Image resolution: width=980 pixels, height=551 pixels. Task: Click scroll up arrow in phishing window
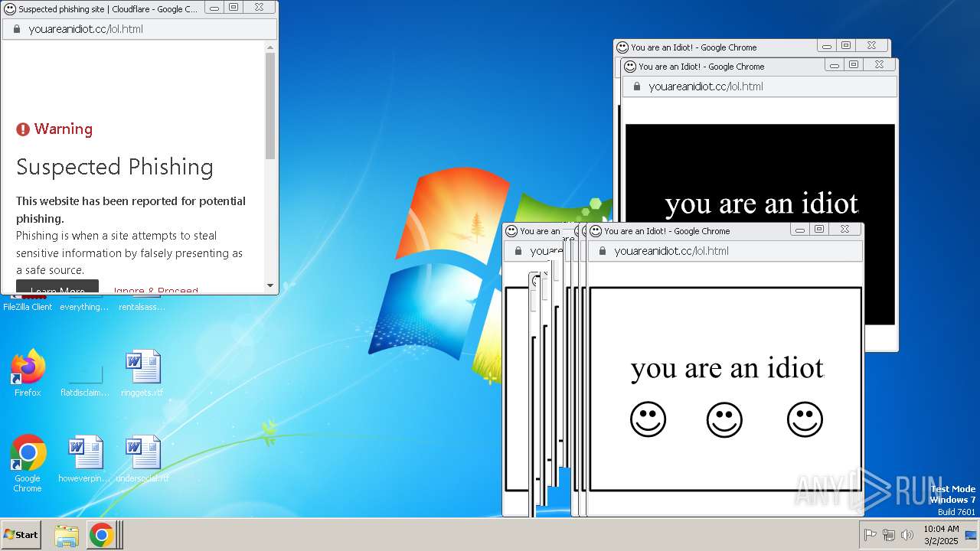click(x=270, y=47)
